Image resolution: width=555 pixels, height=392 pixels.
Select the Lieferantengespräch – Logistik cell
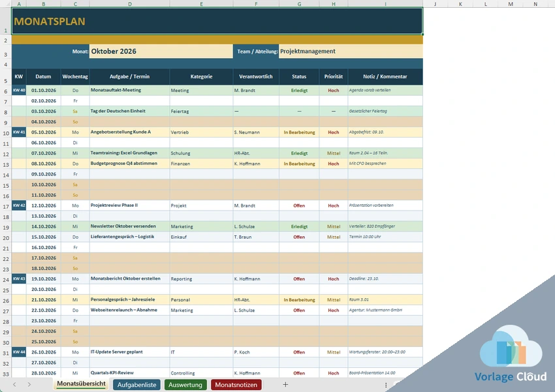tap(129, 237)
